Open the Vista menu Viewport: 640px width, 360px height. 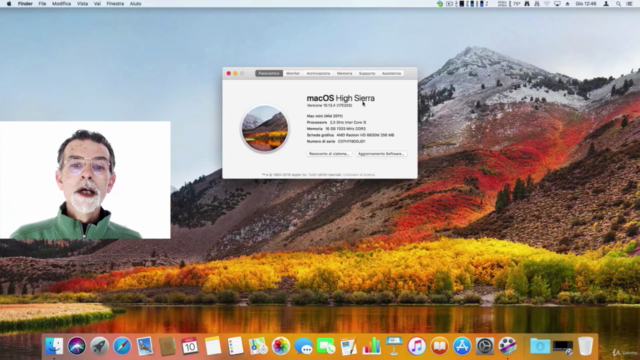click(x=82, y=4)
